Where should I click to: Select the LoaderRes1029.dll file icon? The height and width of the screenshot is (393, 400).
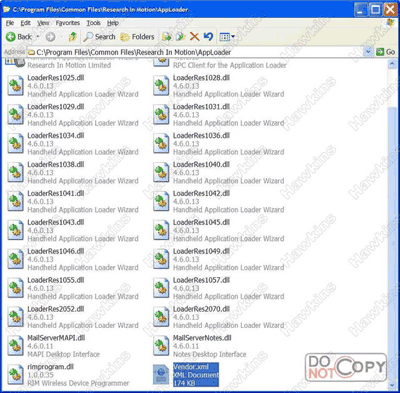[15, 115]
